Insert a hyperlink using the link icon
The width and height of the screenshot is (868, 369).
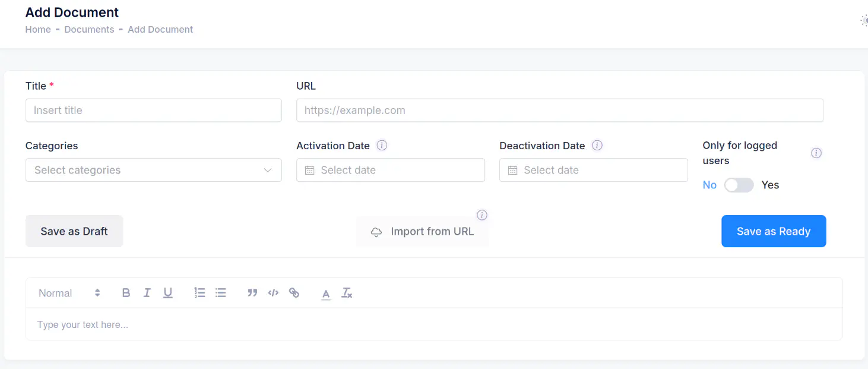294,293
